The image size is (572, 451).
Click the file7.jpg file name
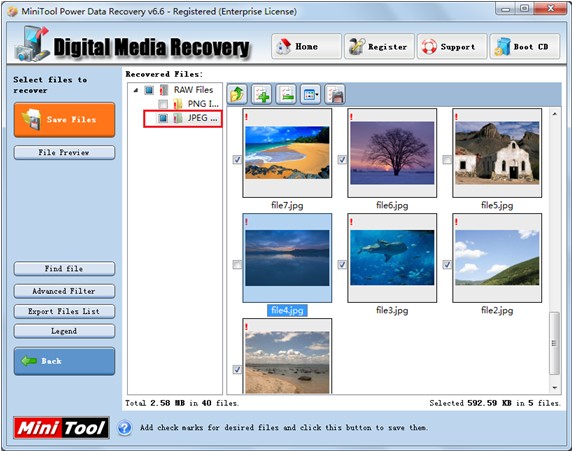[x=287, y=205]
